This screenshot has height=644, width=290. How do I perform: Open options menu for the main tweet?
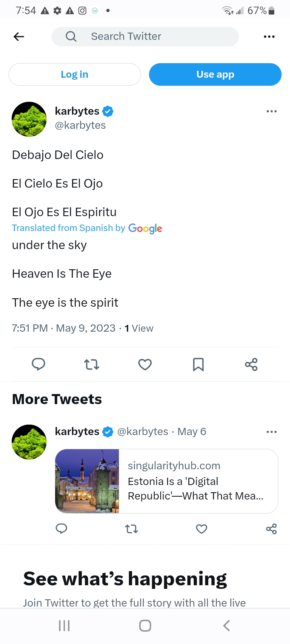coord(271,111)
